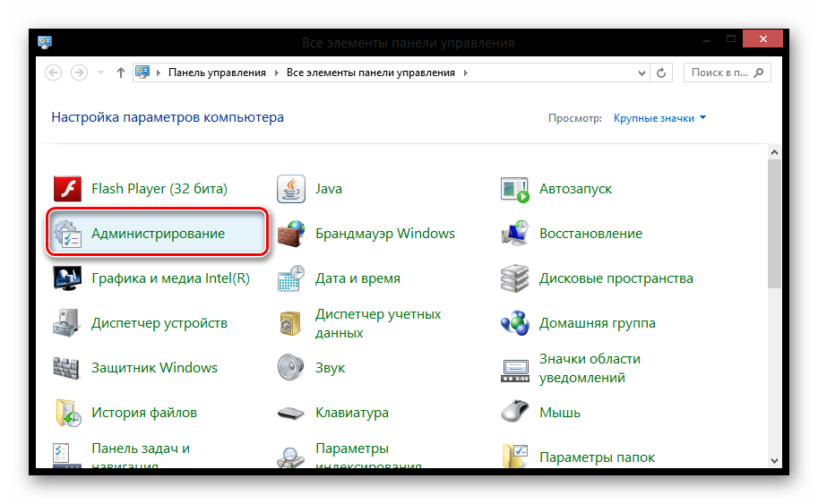Viewport: 818px width, 504px height.
Task: Click Все элементы панели управления breadcrumb
Action: [370, 73]
